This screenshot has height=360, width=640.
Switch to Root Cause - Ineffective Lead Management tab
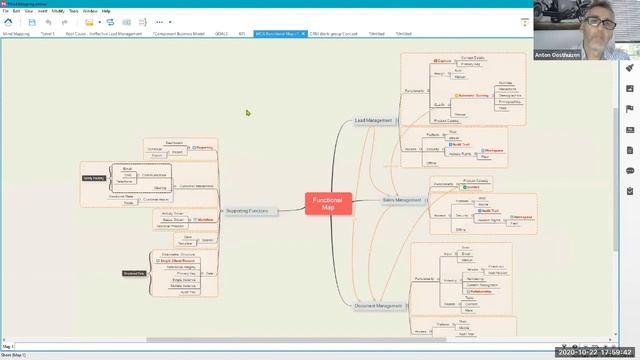(104, 33)
